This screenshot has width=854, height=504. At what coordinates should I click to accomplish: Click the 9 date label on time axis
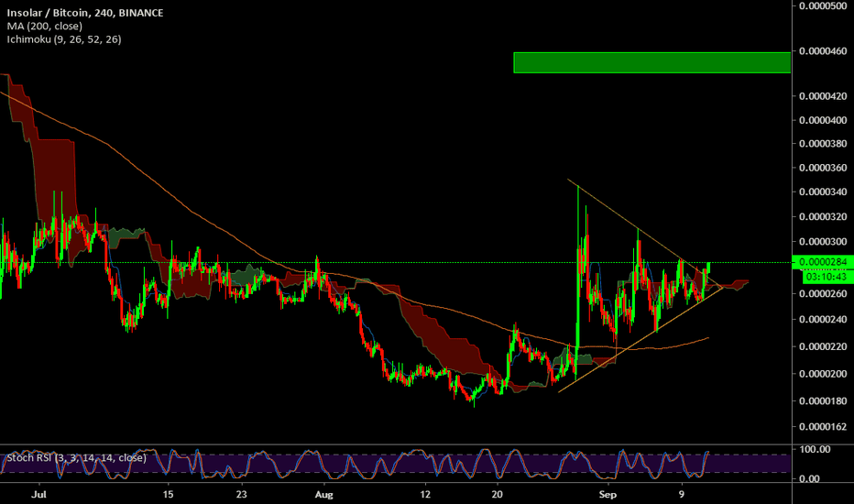[x=682, y=495]
